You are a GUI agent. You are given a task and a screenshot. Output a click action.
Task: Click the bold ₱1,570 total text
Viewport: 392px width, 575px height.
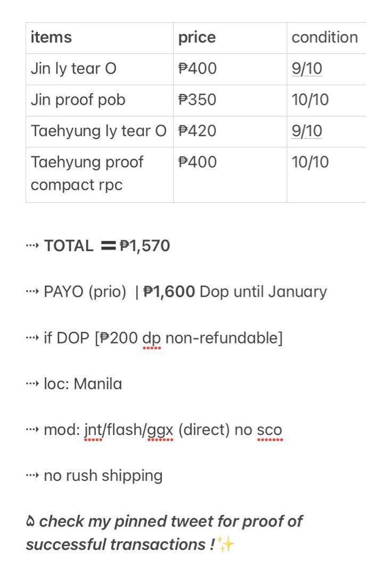(x=145, y=245)
